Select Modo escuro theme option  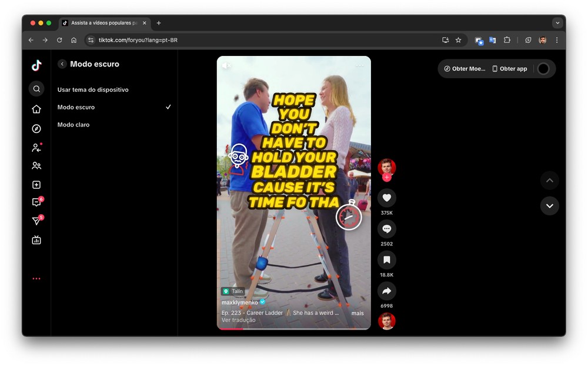[76, 107]
